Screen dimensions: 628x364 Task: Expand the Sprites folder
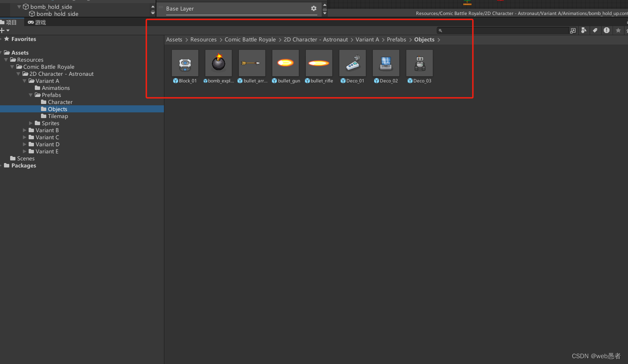[31, 123]
